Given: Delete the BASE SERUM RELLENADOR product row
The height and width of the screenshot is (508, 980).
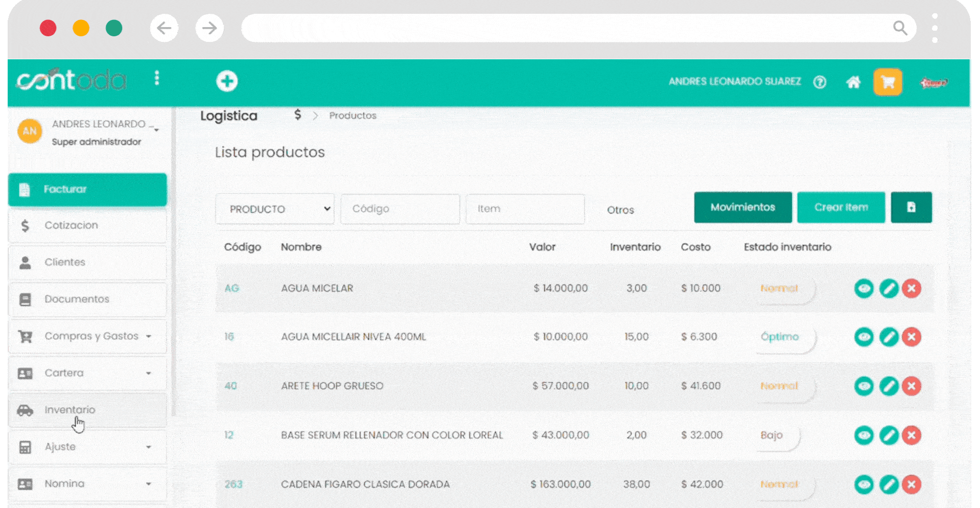Looking at the screenshot, I should point(912,435).
